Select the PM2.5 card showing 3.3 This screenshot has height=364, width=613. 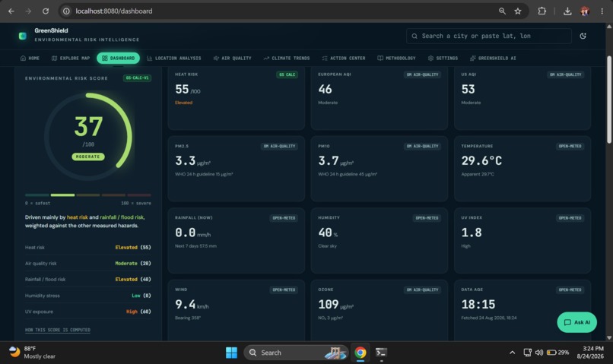click(x=236, y=169)
